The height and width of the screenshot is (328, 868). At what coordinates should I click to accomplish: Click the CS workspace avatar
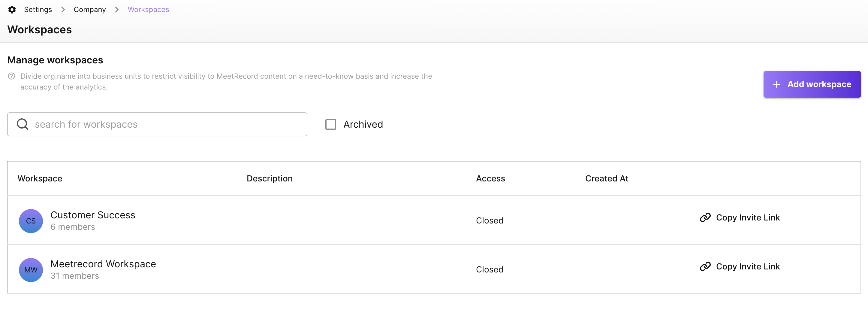[x=31, y=221]
